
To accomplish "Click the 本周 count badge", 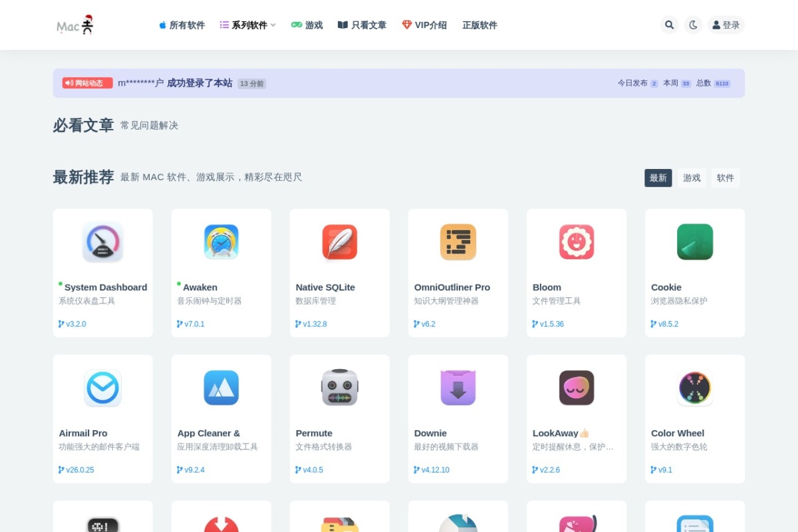I will tap(686, 84).
